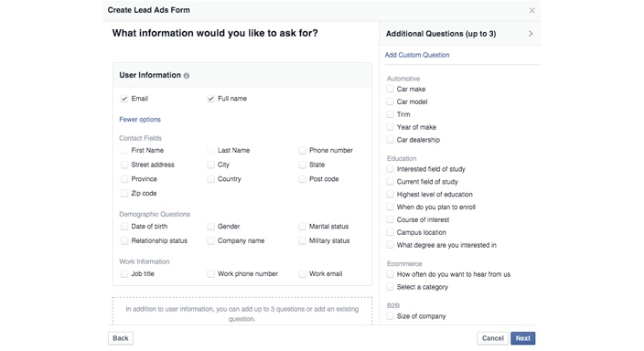Select the Post code checkbox
This screenshot has width=644, height=351.
tap(302, 179)
